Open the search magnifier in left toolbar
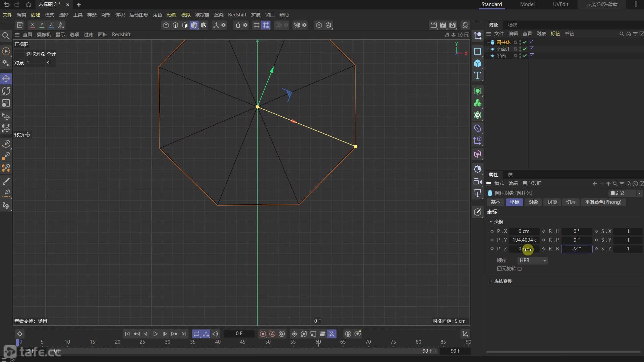Image resolution: width=644 pixels, height=362 pixels. [6, 36]
